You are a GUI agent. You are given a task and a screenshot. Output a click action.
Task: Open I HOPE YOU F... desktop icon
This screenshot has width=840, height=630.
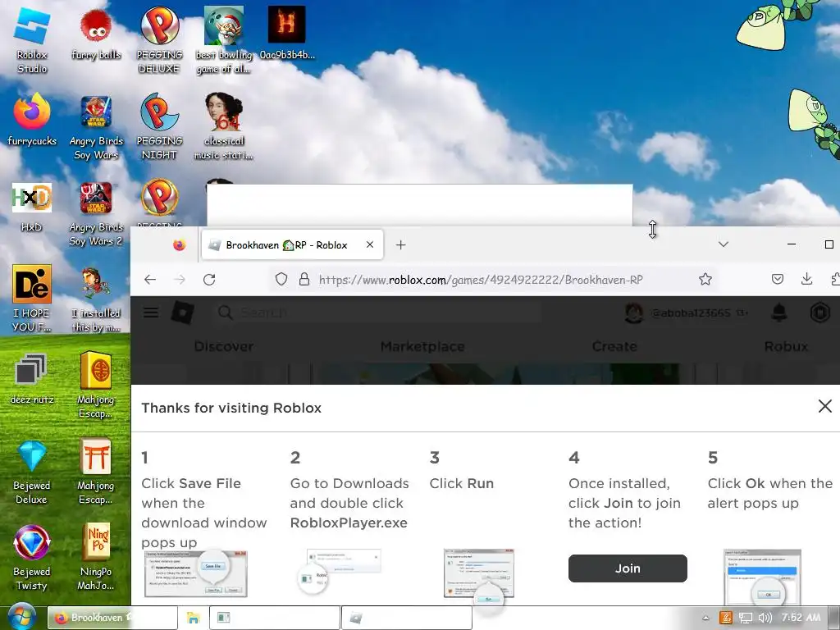[x=32, y=298]
